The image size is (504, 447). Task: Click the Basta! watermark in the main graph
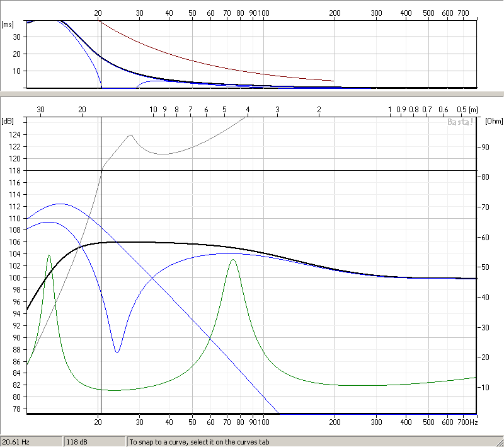click(x=460, y=122)
